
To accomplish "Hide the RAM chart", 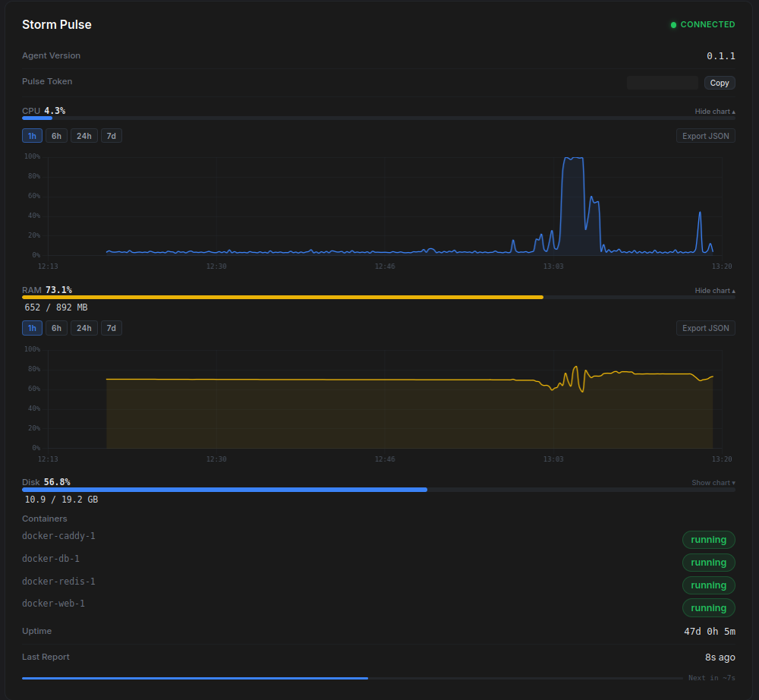I will tap(713, 290).
